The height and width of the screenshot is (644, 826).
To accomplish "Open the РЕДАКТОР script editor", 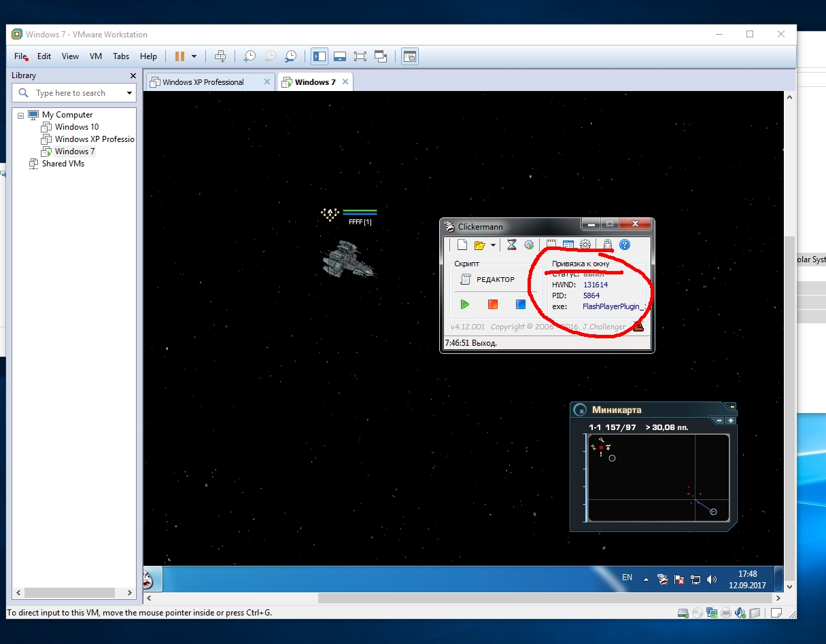I will tap(487, 279).
